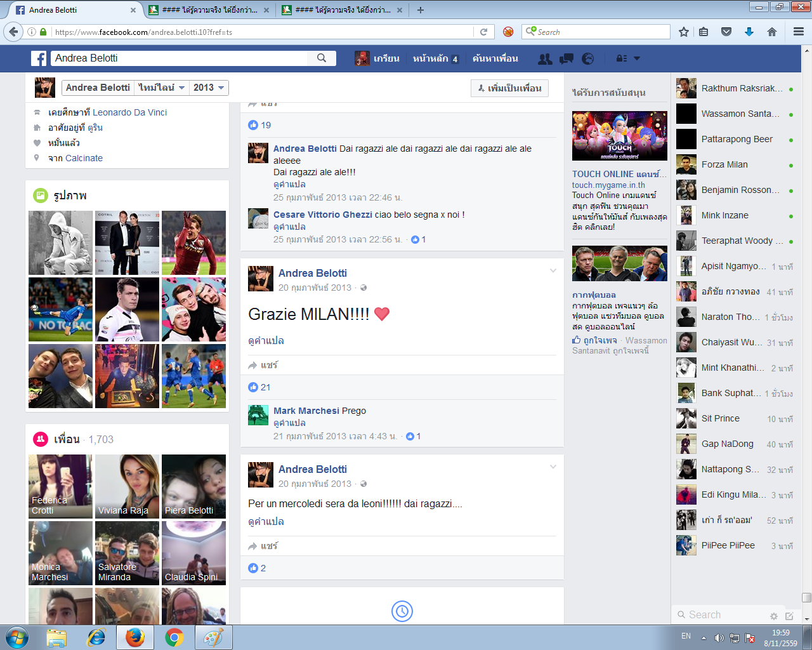Viewport: 812px width, 650px height.
Task: Open the notifications globe icon
Action: click(x=588, y=58)
